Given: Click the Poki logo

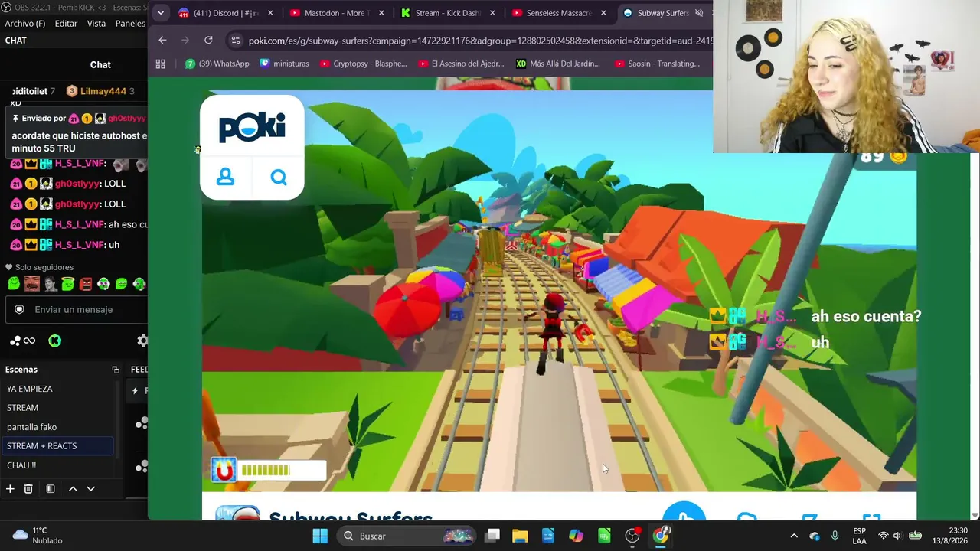Looking at the screenshot, I should (252, 126).
